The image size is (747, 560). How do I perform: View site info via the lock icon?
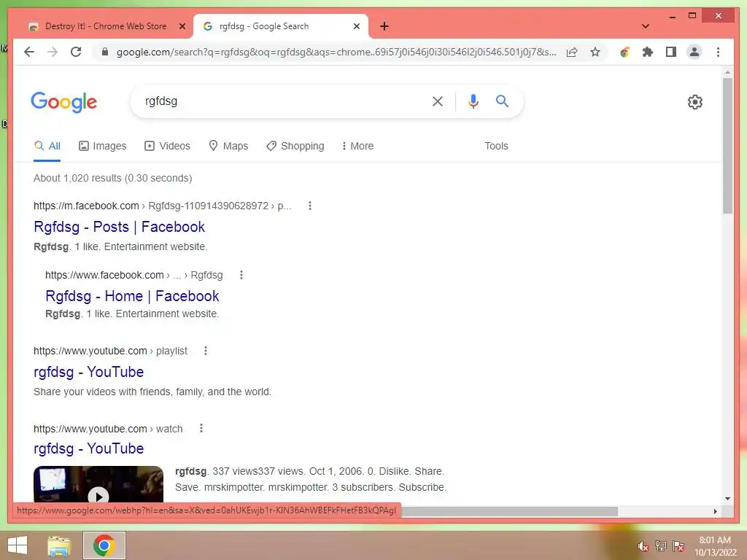coord(105,52)
